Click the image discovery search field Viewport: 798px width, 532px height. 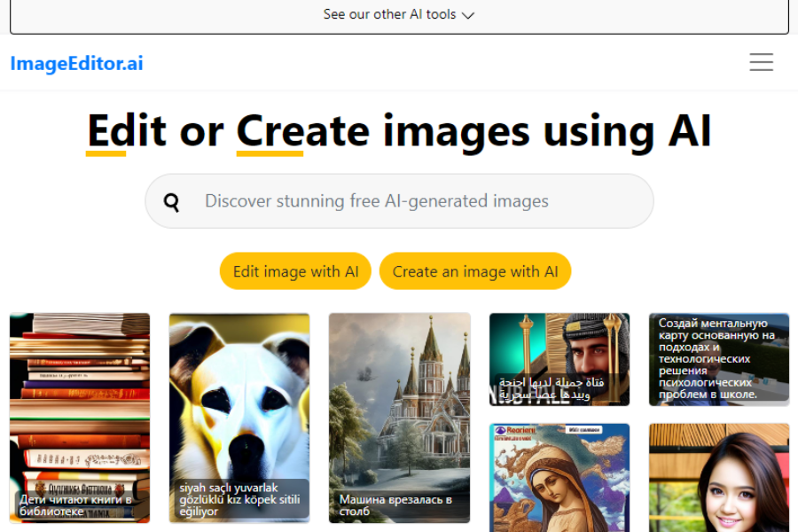pyautogui.click(x=399, y=201)
